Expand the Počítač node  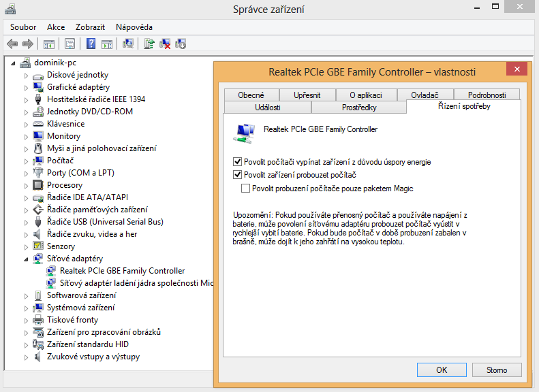26,161
